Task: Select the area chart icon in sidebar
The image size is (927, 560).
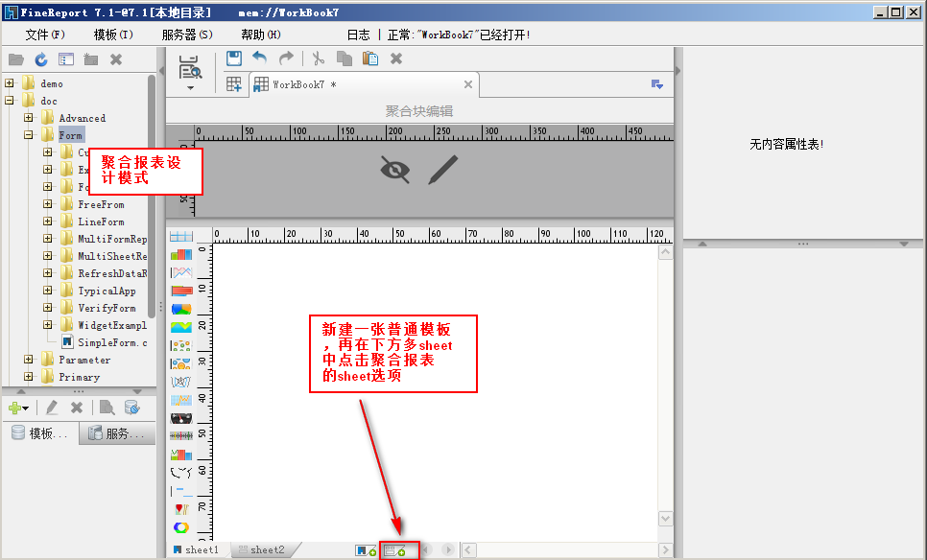Action: (x=181, y=327)
